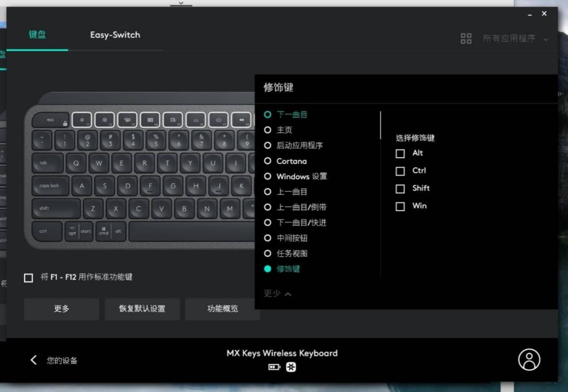
Task: Toggle 将 F1 - F12 用作标准功能键 checkbox
Action: pyautogui.click(x=29, y=278)
